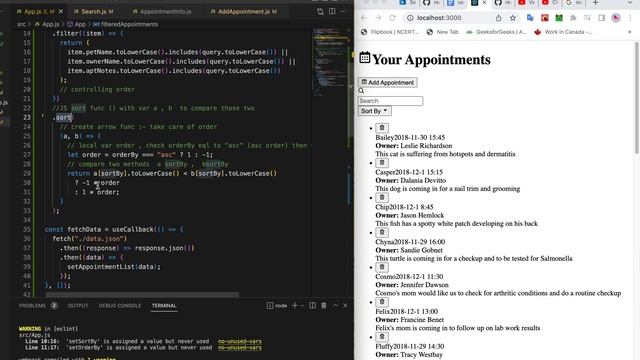Click the share icon in address bar
This screenshot has height=360, width=640.
(498, 18)
